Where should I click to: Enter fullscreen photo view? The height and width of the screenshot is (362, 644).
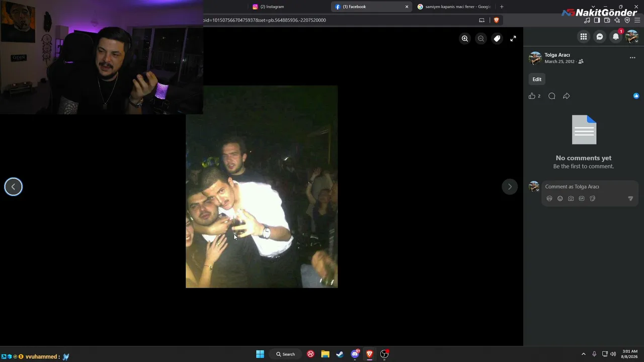513,38
